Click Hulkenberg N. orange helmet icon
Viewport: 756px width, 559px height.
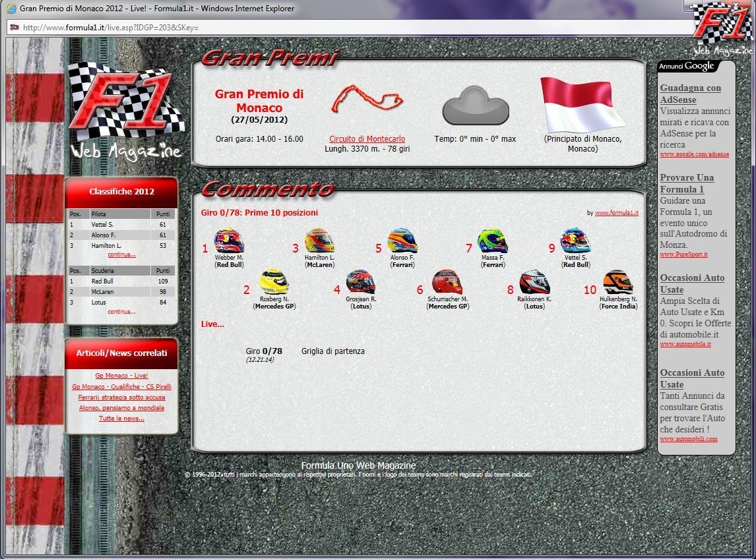618,282
